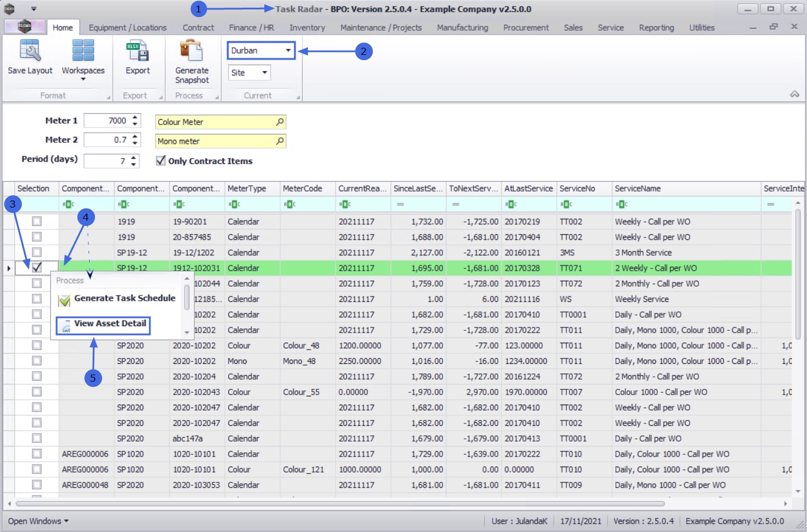Tick the checkbox for the first 1919 row
This screenshot has height=532, width=807.
tap(37, 221)
